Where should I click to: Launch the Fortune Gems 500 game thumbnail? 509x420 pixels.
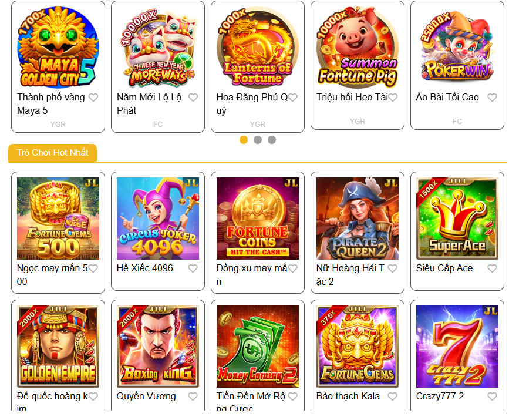point(58,219)
